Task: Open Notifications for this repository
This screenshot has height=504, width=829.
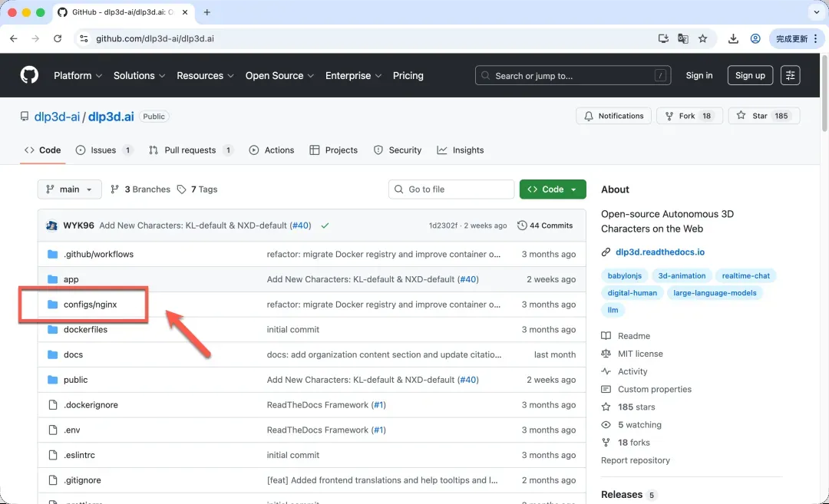Action: click(613, 116)
